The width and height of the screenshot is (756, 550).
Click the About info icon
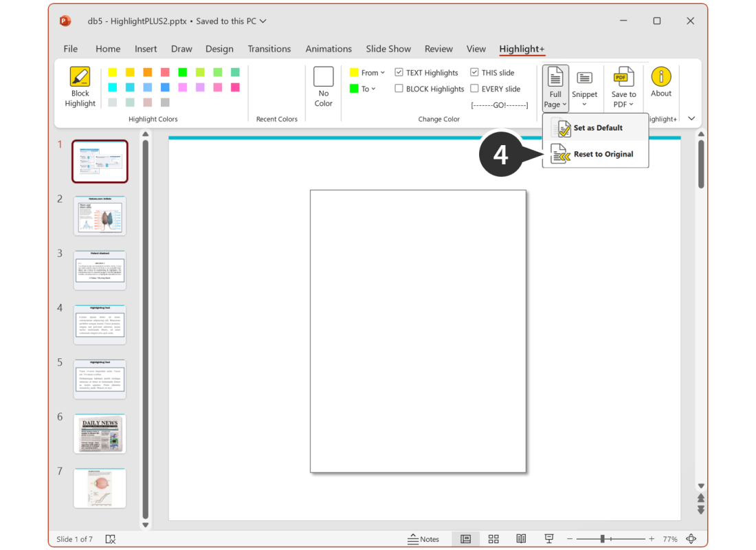tap(661, 77)
